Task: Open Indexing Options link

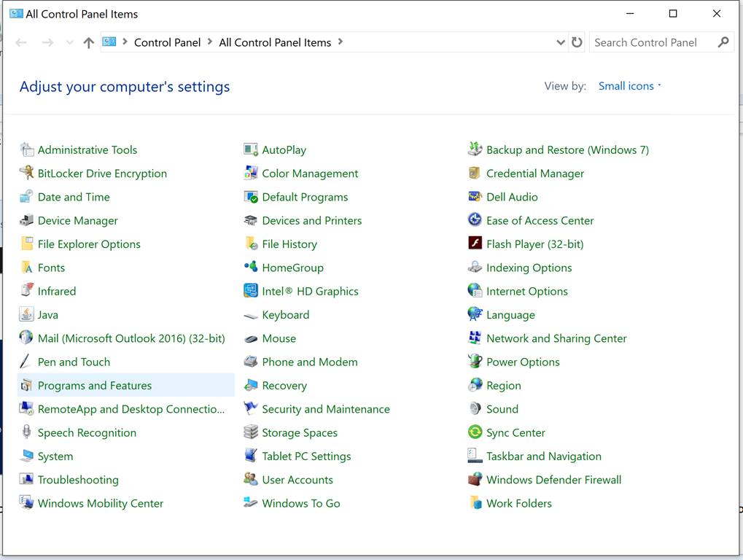Action: tap(529, 268)
